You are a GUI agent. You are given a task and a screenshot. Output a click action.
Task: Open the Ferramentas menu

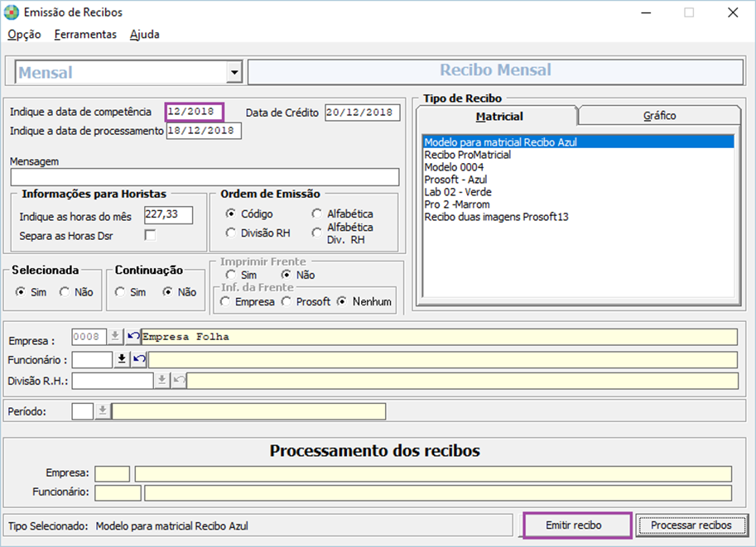coord(85,35)
